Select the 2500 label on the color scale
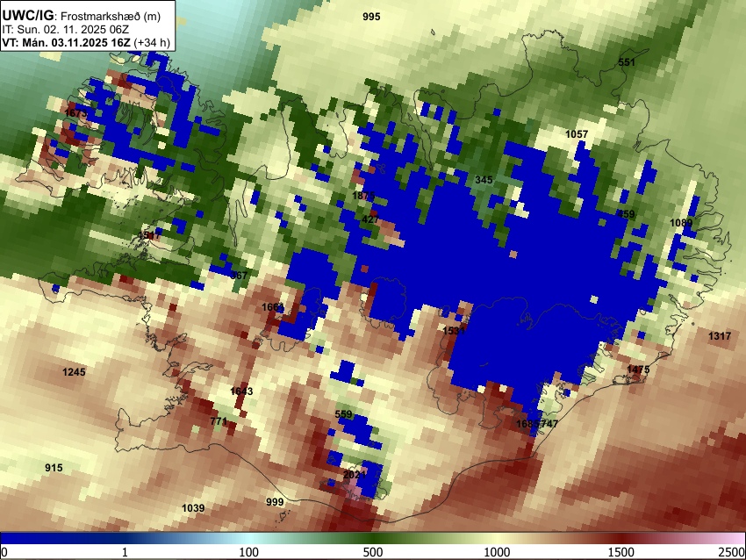This screenshot has height=560, width=746. [732, 552]
